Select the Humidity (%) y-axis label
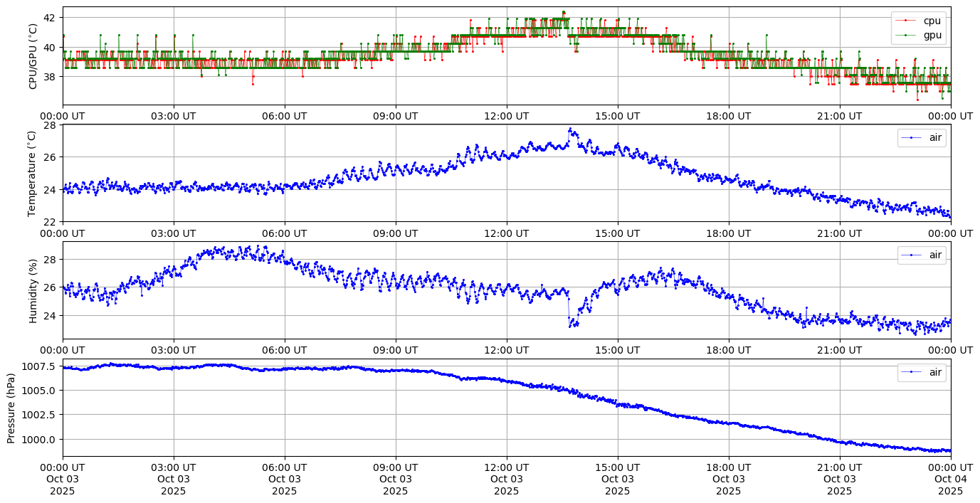Viewport: 980px width, 503px height. point(33,290)
